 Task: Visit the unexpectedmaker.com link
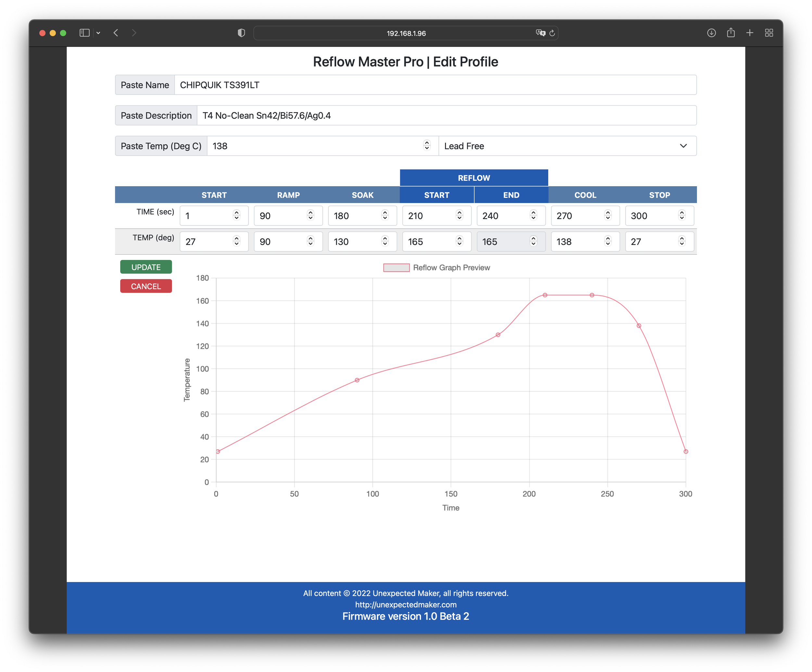click(406, 605)
